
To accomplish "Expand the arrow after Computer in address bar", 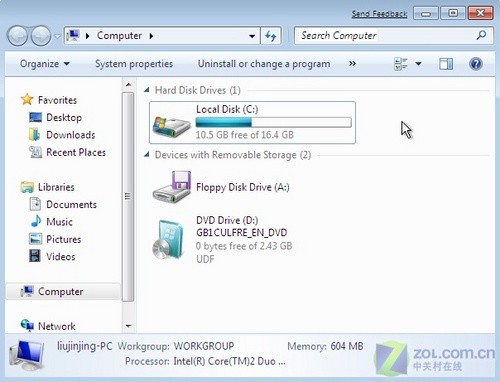I will tap(151, 36).
